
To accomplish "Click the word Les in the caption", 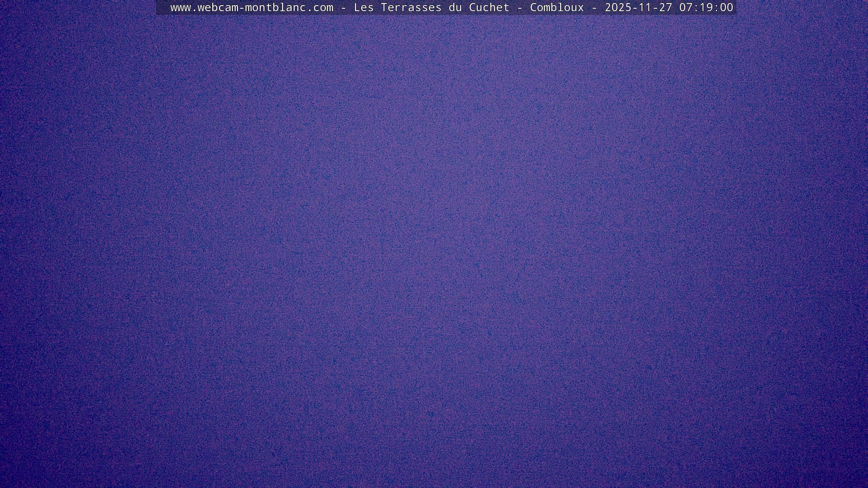I will (363, 7).
